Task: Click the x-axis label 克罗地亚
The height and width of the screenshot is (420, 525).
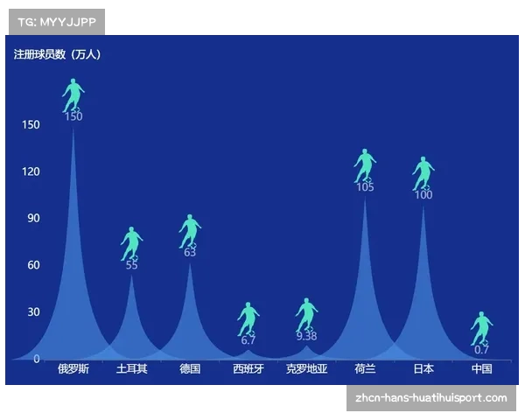Action: (x=306, y=369)
